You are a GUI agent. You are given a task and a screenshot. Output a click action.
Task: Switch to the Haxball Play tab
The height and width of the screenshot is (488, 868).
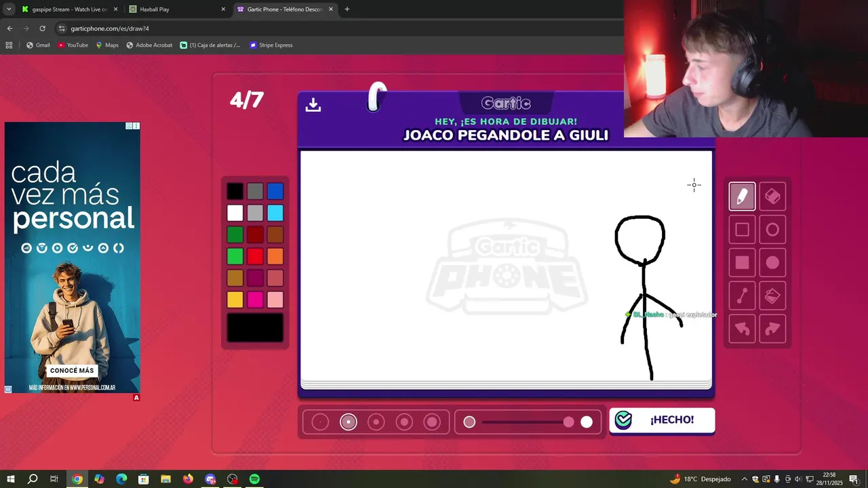coord(176,9)
